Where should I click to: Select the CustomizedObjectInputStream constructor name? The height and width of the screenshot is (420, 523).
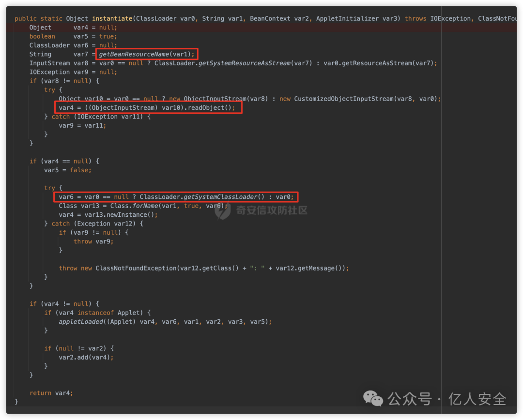[342, 99]
